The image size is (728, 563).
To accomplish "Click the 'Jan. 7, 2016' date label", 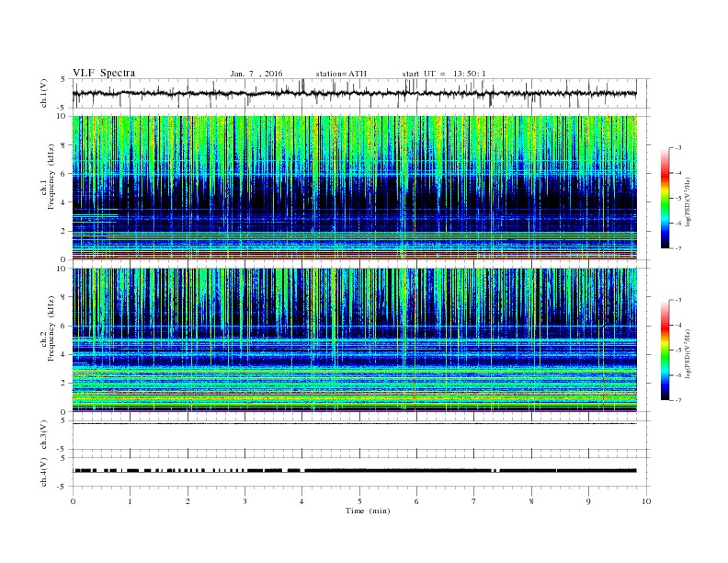I will pos(256,74).
